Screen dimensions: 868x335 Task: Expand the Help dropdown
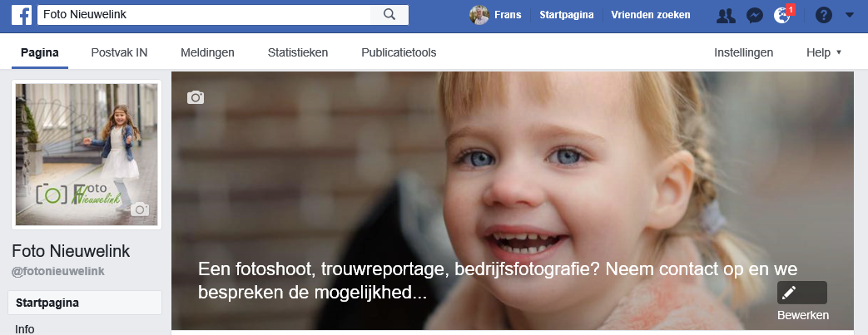[824, 52]
